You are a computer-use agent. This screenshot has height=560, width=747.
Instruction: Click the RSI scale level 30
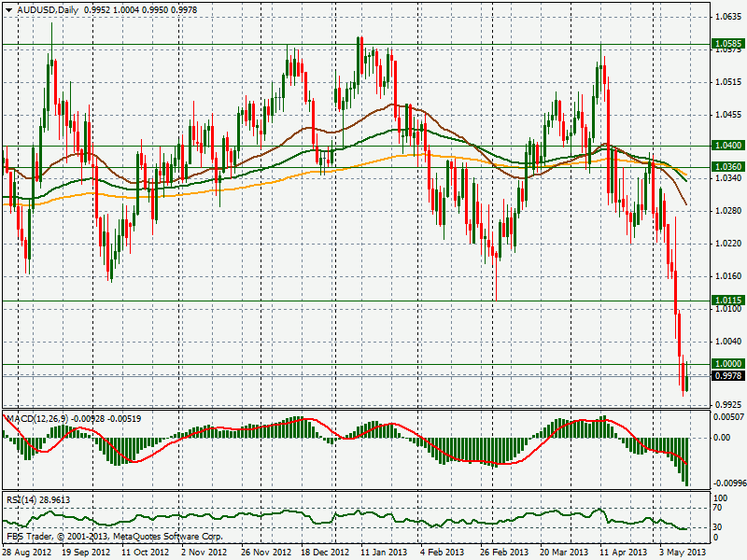click(717, 526)
